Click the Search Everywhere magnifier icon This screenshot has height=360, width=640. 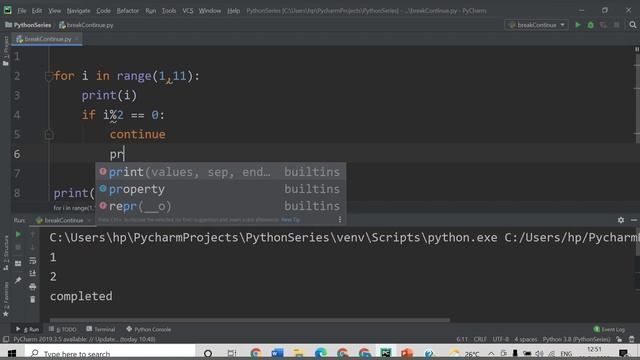pyautogui.click(x=633, y=25)
